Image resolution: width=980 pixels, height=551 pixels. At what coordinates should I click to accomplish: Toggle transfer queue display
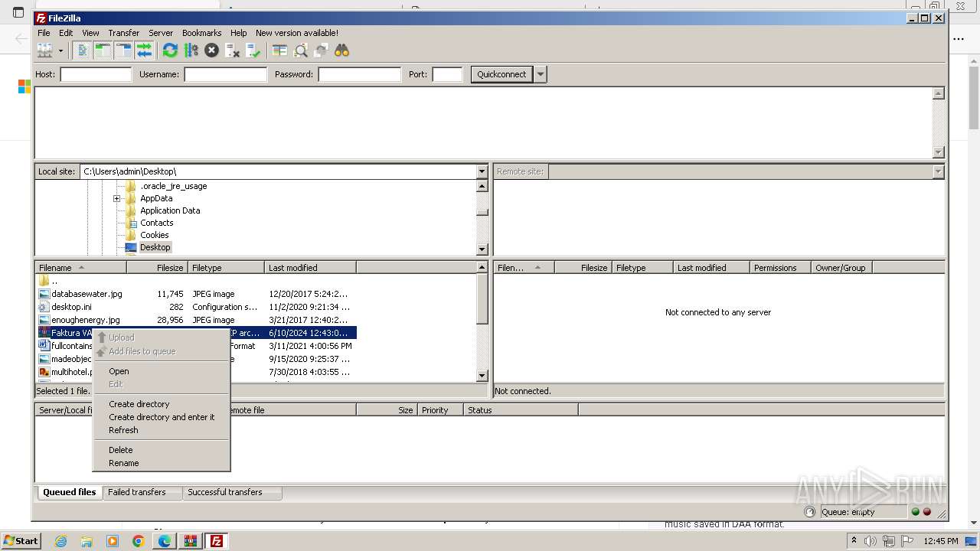tap(144, 51)
